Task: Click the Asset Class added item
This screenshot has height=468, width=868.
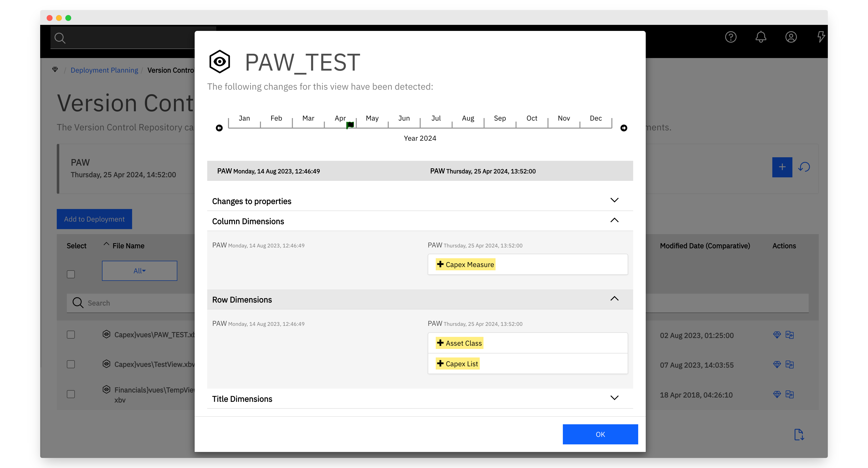Action: coord(459,343)
